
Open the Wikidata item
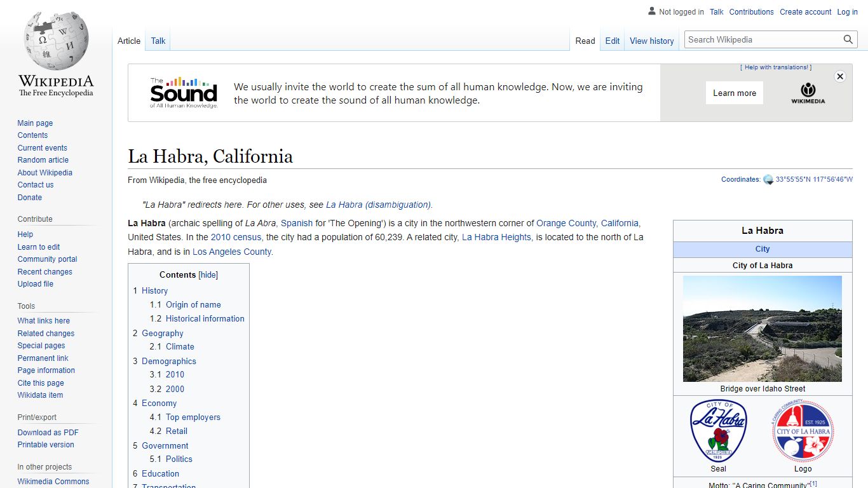tap(40, 395)
